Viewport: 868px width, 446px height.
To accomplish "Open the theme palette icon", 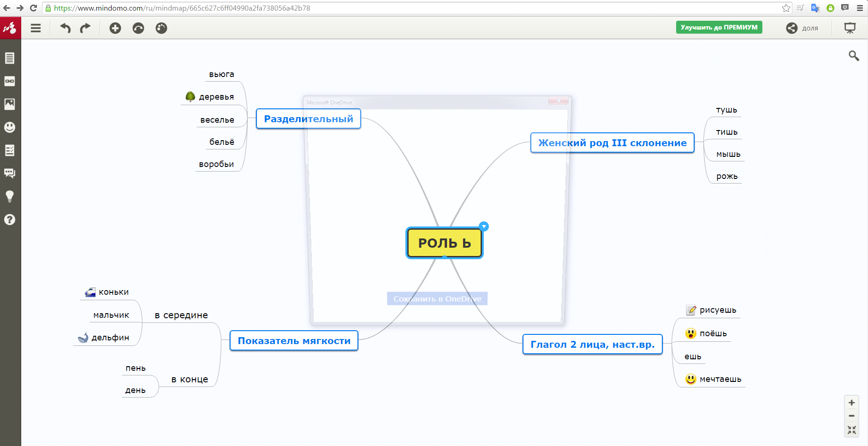I will pos(161,28).
